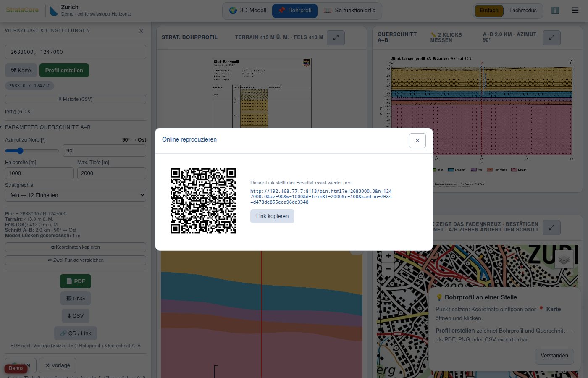This screenshot has height=378, width=588.
Task: Click the Max. Tiefe input field
Action: click(112, 173)
